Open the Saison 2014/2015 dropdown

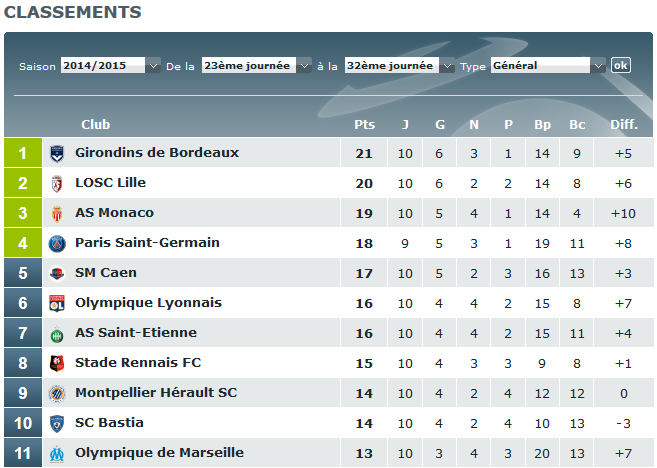110,65
